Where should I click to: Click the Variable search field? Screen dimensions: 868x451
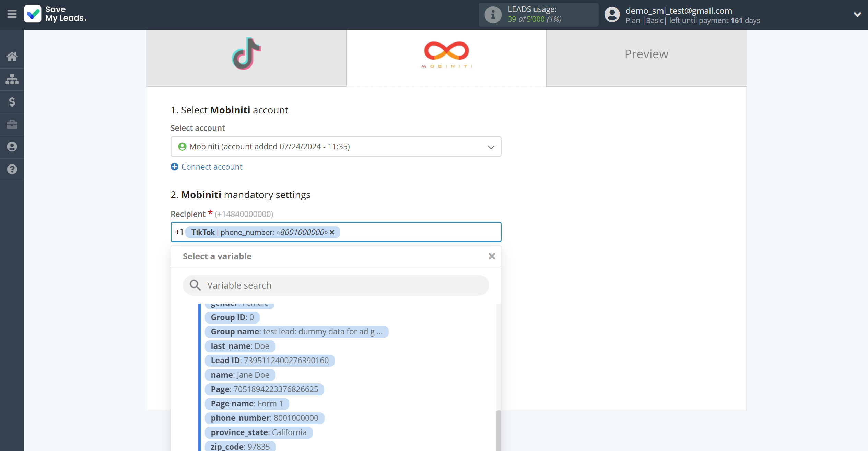coord(336,285)
